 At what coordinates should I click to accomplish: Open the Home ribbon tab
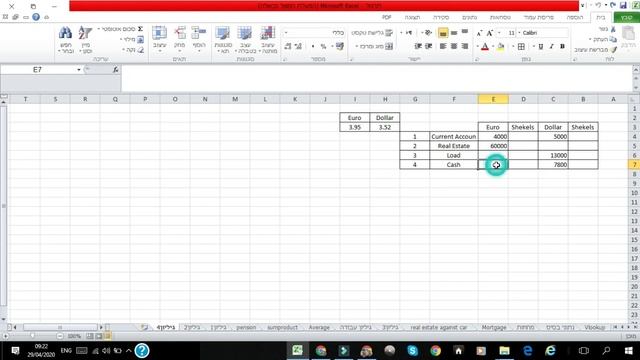coord(600,18)
